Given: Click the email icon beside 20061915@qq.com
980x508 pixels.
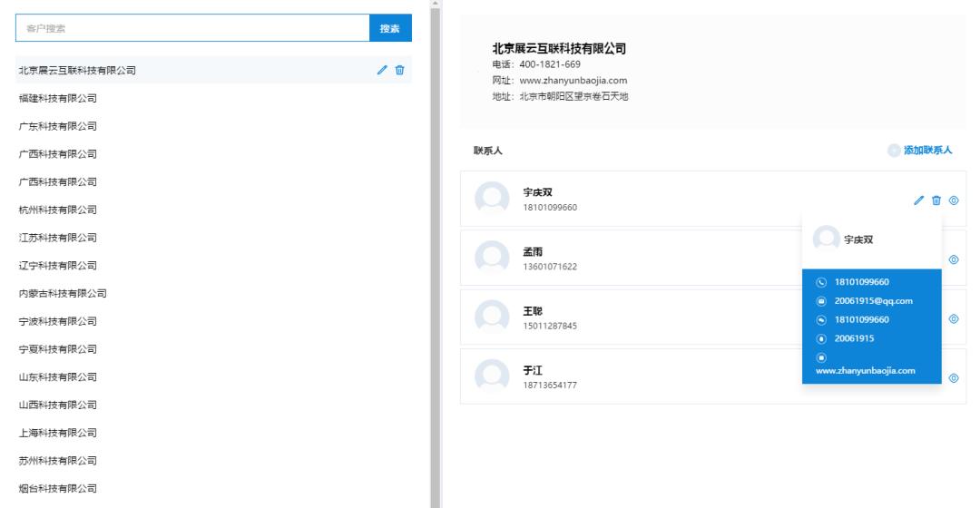Looking at the screenshot, I should pyautogui.click(x=821, y=301).
